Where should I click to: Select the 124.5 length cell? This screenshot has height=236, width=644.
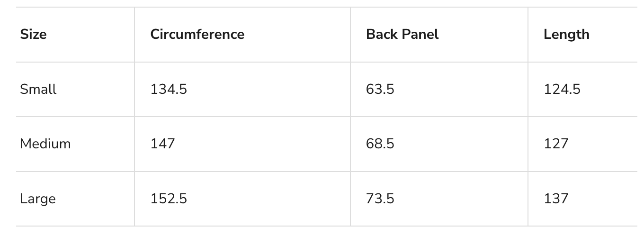[562, 89]
